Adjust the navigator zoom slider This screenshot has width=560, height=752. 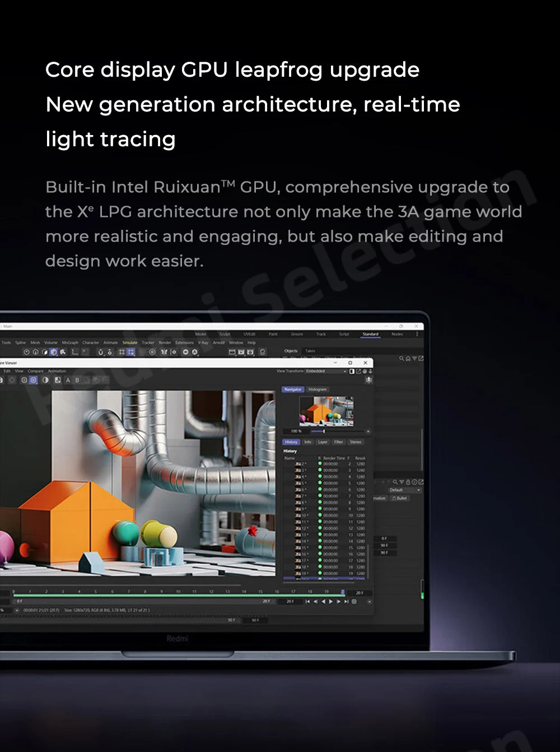324,431
